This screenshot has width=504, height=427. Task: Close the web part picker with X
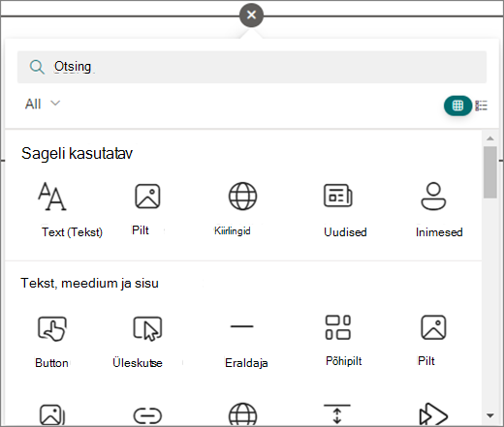tap(251, 15)
